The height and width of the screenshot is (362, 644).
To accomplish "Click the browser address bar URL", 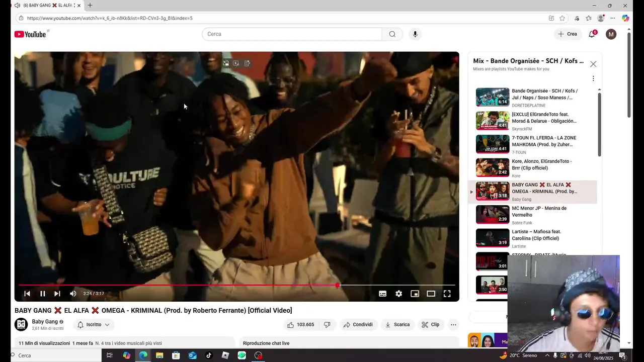I will tap(110, 18).
